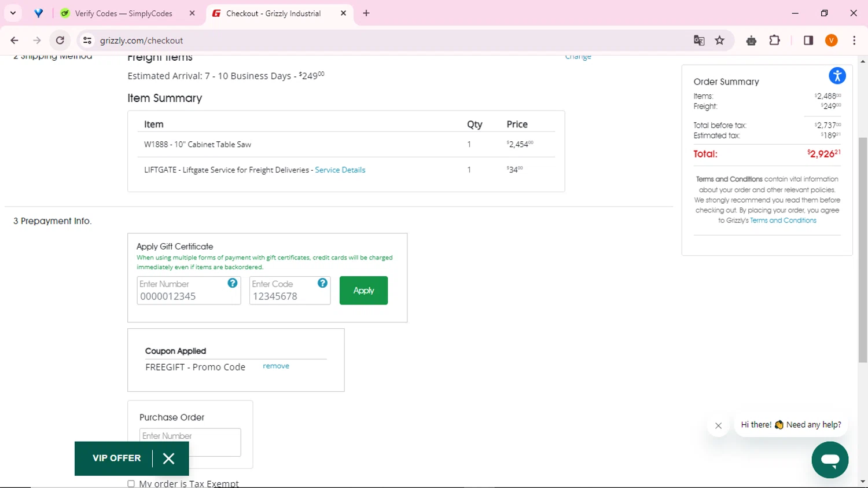Image resolution: width=868 pixels, height=488 pixels.
Task: Toggle the browser side panel
Action: pos(808,41)
